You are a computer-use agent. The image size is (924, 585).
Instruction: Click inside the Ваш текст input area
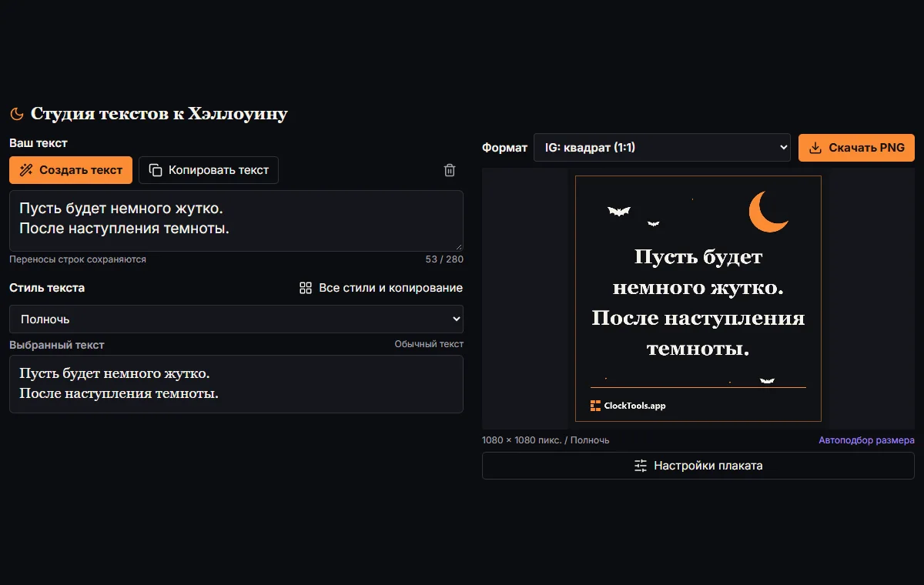236,220
